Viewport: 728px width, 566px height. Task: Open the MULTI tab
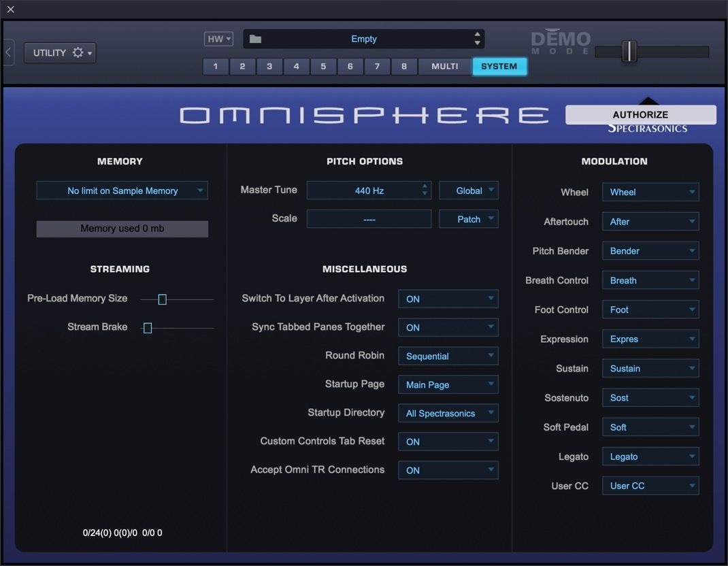(445, 67)
